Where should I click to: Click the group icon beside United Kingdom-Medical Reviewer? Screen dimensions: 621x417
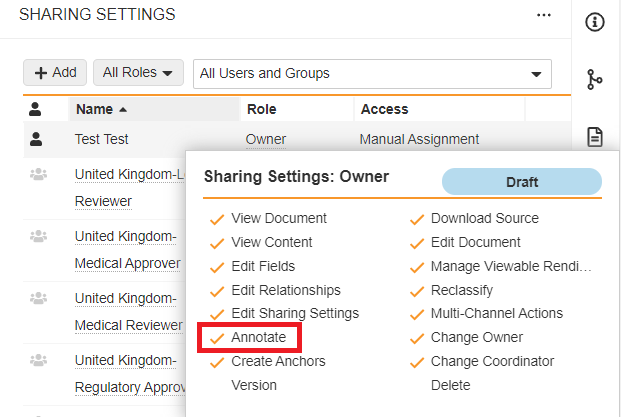point(38,298)
